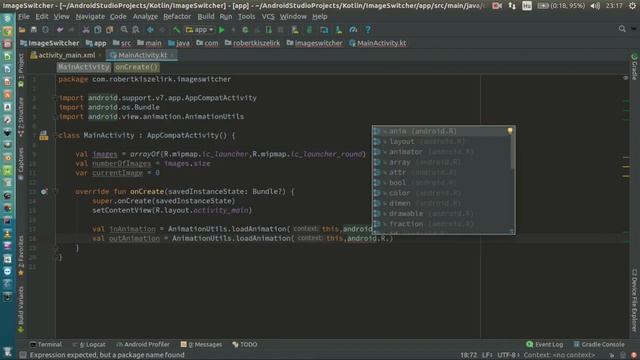This screenshot has width=640, height=360.
Task: Open the SDK Manager toolbar icon
Action: tap(338, 30)
